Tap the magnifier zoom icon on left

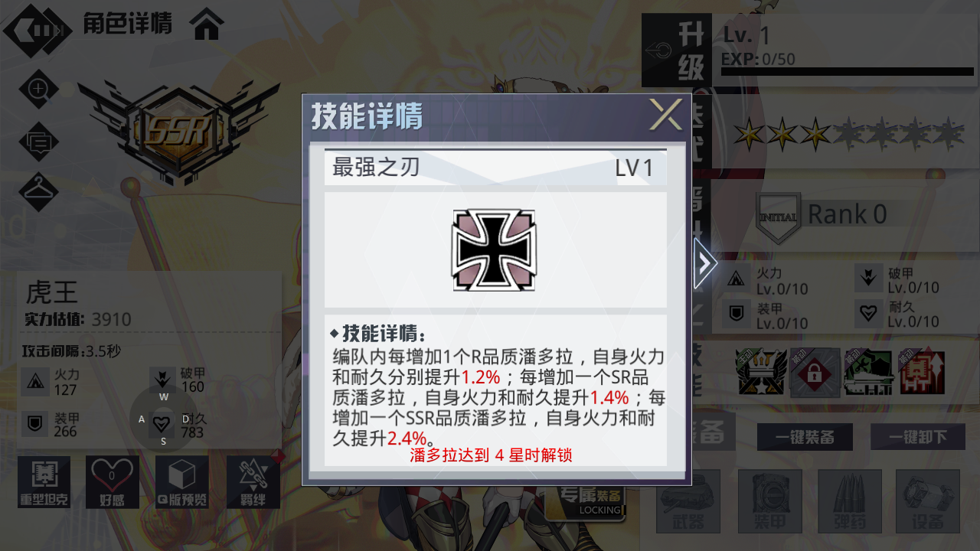pos(38,90)
